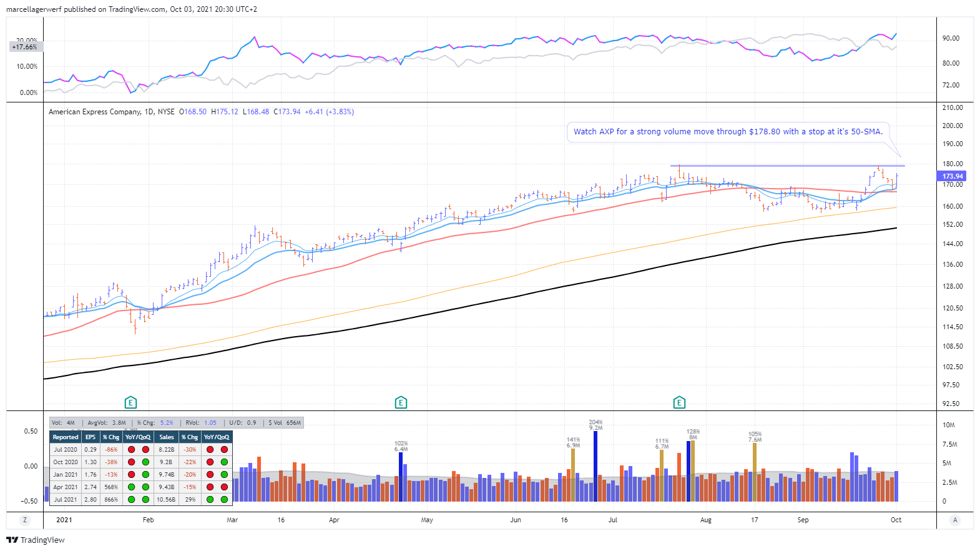Click the Oct 2020 row label
Screen dimensions: 980x551
pyautogui.click(x=66, y=462)
